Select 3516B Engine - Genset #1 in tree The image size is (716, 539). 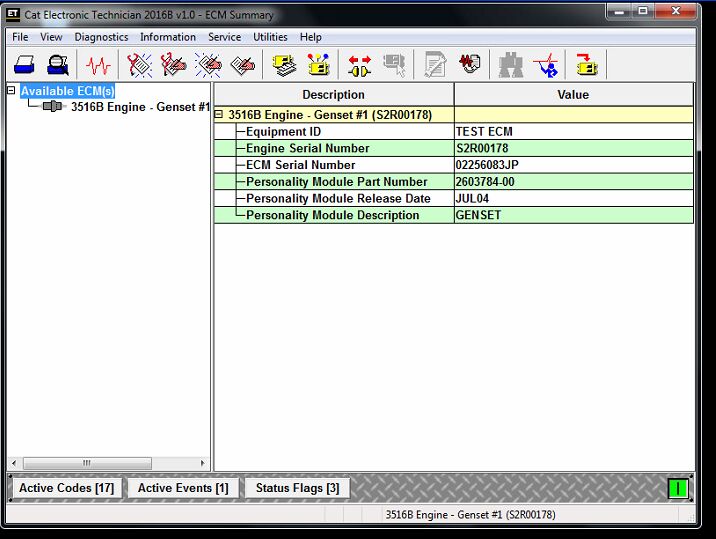point(140,107)
